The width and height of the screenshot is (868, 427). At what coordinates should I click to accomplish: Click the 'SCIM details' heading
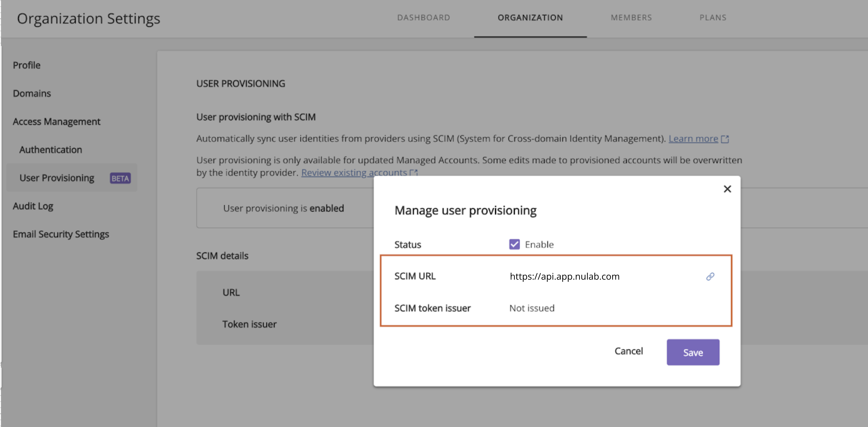[222, 256]
